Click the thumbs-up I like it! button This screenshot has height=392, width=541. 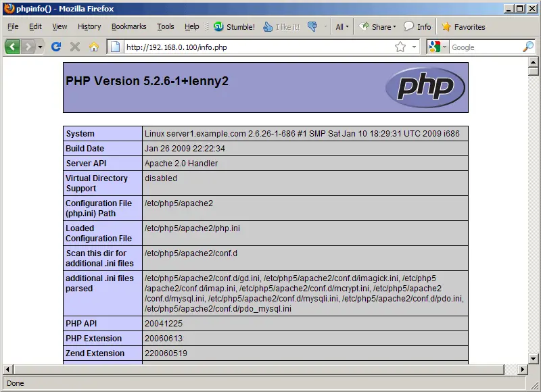coord(281,26)
